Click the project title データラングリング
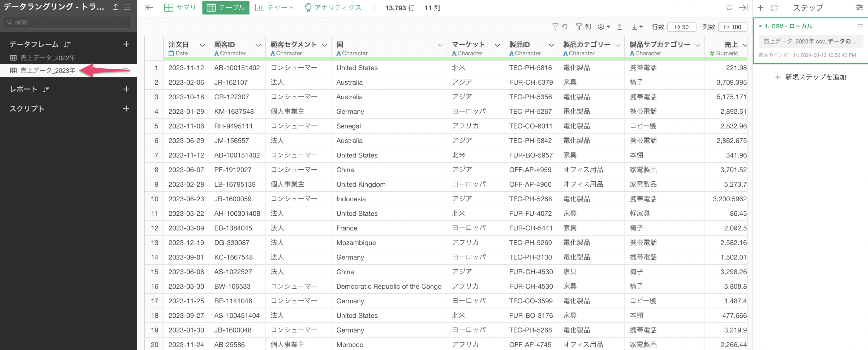Image resolution: width=868 pixels, height=350 pixels. (x=54, y=7)
